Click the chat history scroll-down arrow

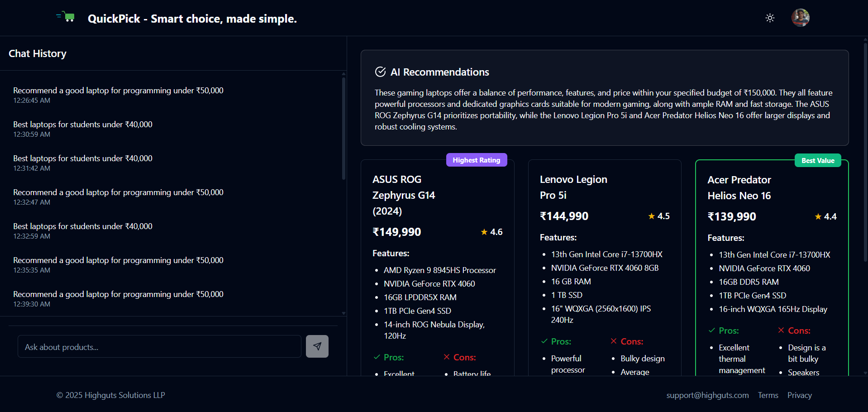click(343, 313)
